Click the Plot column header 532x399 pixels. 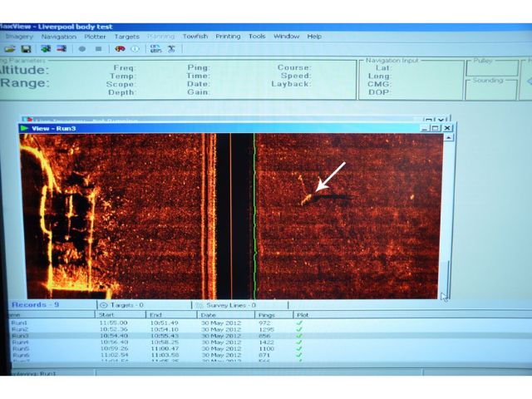pyautogui.click(x=303, y=315)
